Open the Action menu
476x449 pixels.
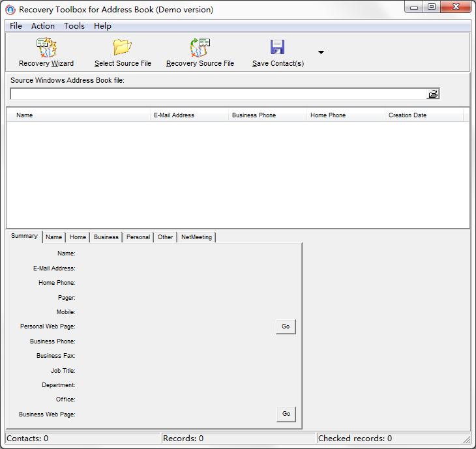(x=43, y=26)
